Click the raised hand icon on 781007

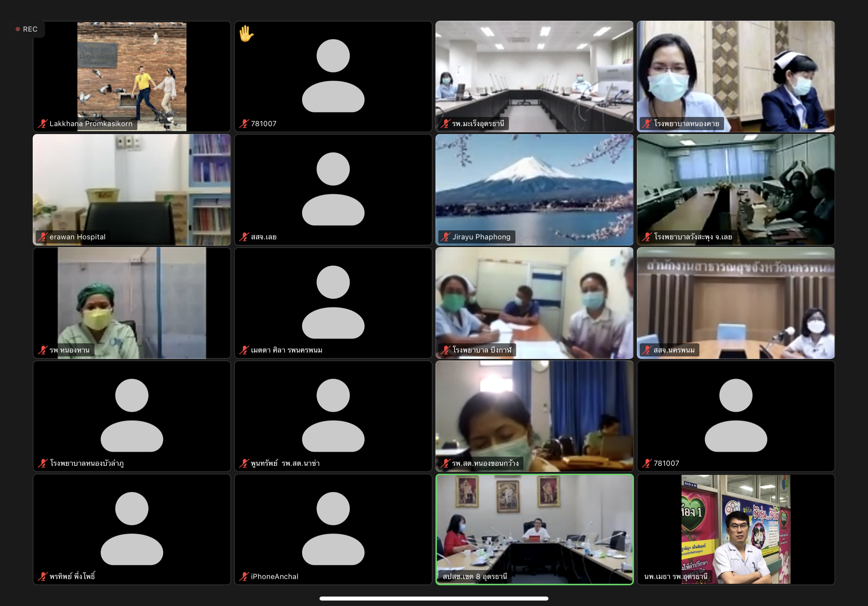246,34
